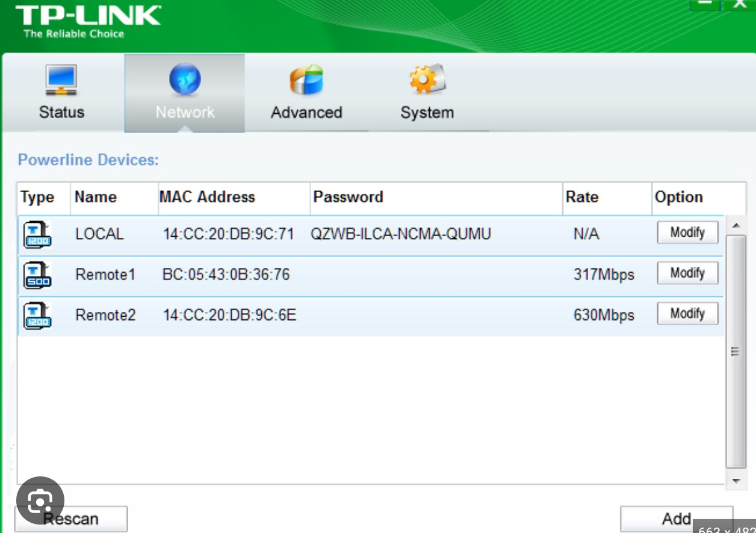Viewport: 756px width, 533px height.
Task: Select the Remote1 device name
Action: [105, 275]
